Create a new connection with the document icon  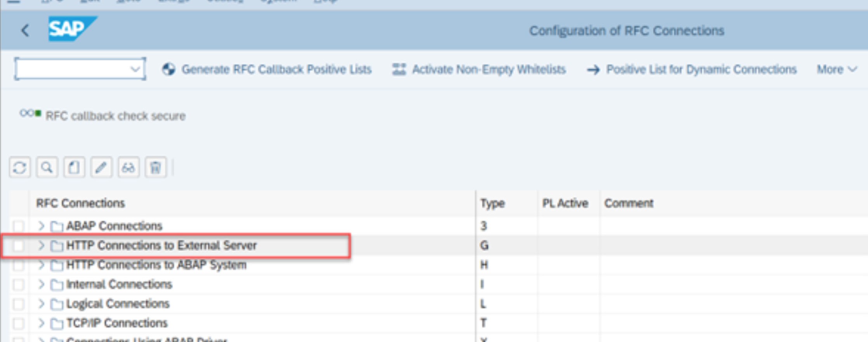click(74, 168)
